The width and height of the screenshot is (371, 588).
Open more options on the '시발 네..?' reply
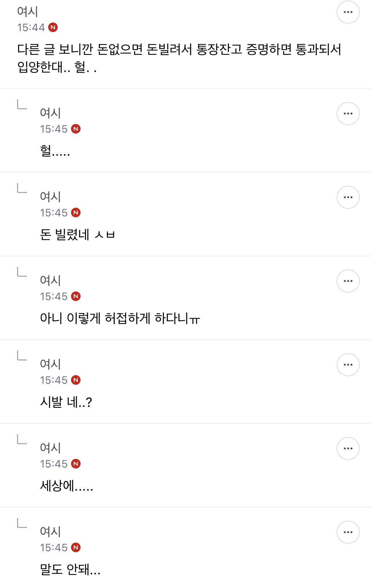point(348,365)
